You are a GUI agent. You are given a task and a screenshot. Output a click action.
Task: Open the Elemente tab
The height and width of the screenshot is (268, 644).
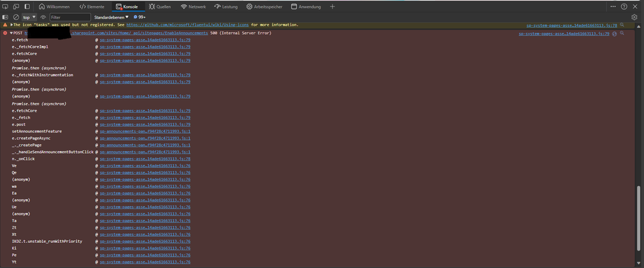(92, 6)
